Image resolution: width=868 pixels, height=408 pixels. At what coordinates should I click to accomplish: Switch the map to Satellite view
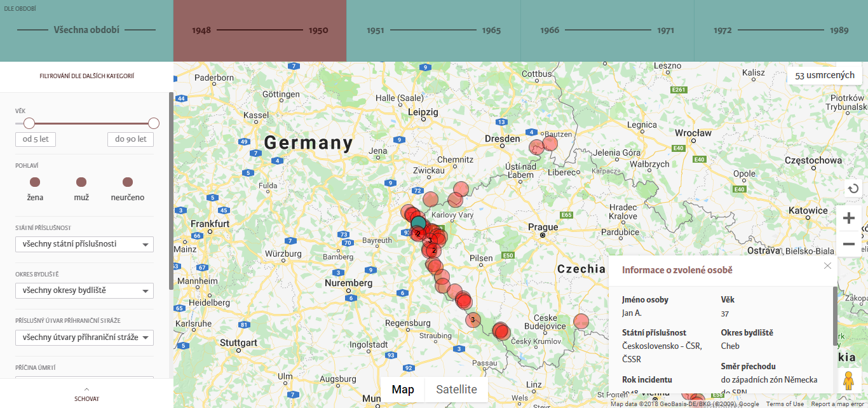coord(456,390)
